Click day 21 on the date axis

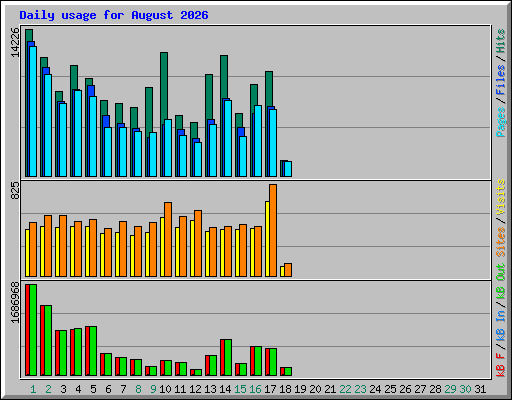click(x=330, y=389)
